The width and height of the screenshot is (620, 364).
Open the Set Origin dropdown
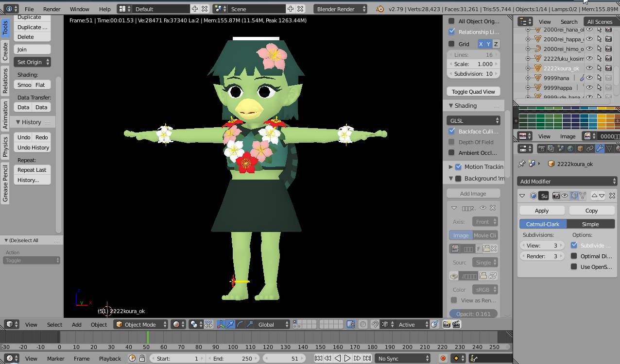click(33, 62)
